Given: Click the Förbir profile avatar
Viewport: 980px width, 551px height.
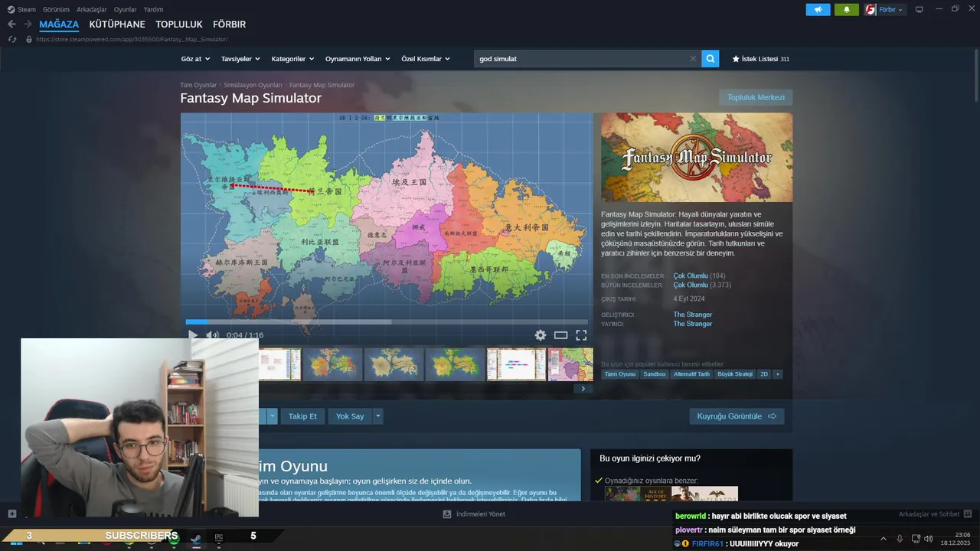Looking at the screenshot, I should tap(870, 10).
